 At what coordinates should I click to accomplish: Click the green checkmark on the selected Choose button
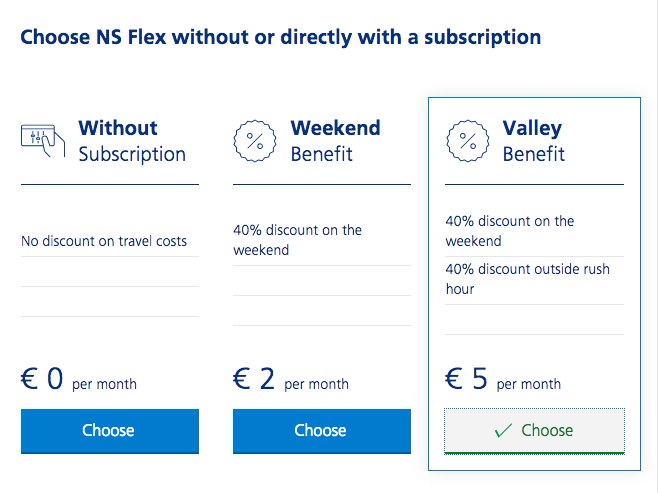(503, 430)
